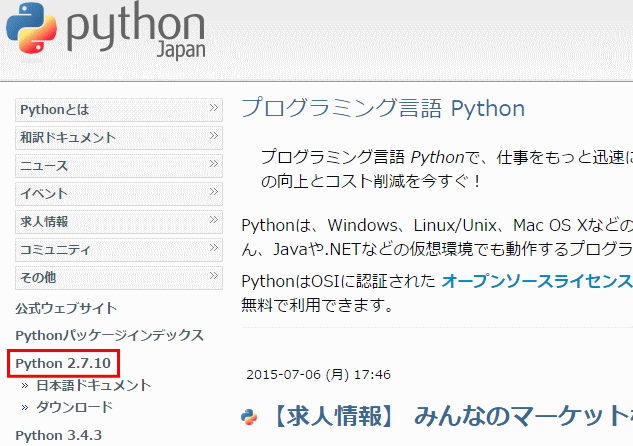This screenshot has width=633, height=446.
Task: Open the Pythonとは menu item
Action: click(x=119, y=110)
